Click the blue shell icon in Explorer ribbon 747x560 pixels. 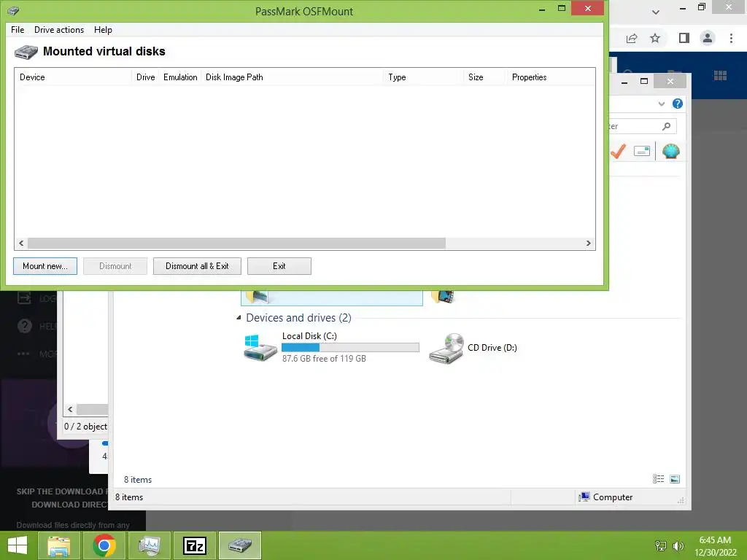[671, 152]
